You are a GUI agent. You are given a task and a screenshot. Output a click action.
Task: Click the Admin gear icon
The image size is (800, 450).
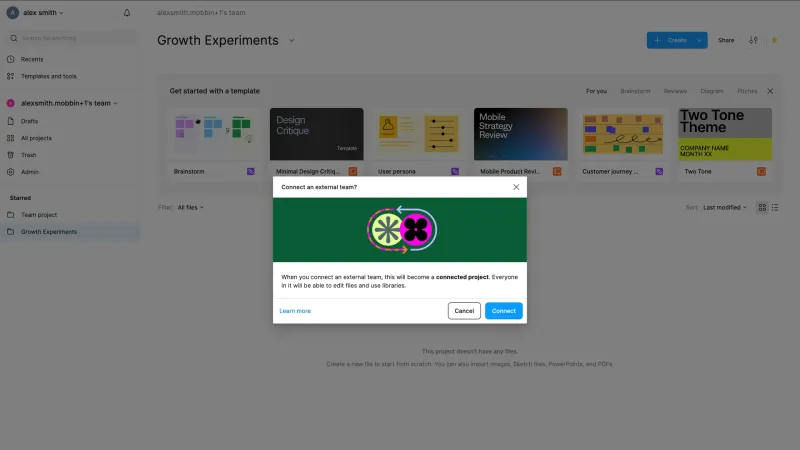tap(11, 172)
